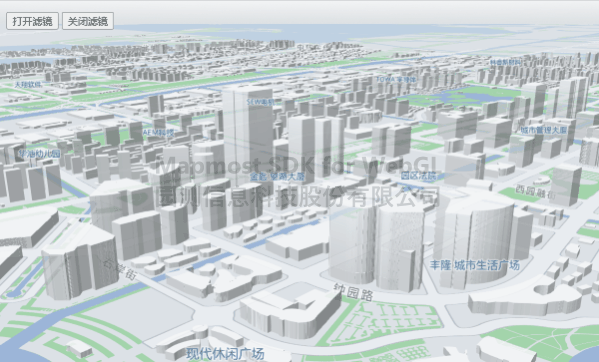Select the AEM科技 map label
The image size is (599, 362).
159,133
